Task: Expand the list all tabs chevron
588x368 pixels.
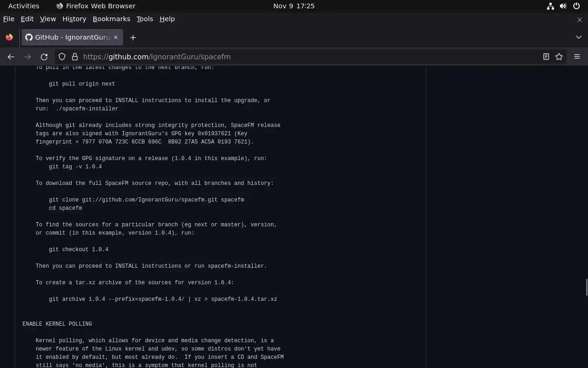Action: 578,37
